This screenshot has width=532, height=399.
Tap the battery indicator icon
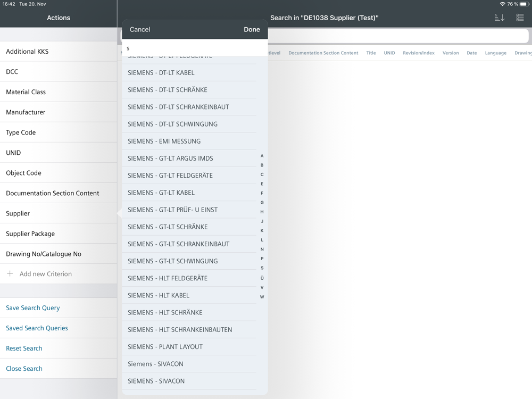click(525, 4)
